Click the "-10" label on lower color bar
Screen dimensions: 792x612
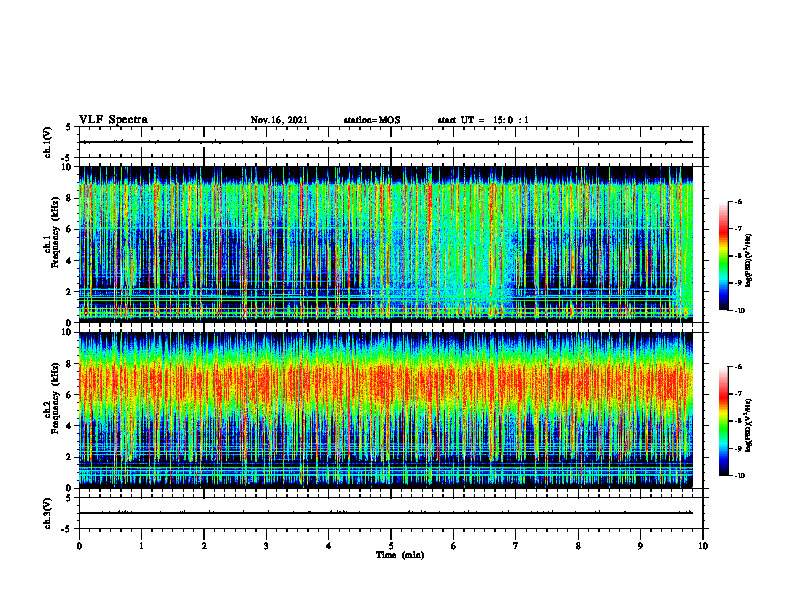(740, 475)
